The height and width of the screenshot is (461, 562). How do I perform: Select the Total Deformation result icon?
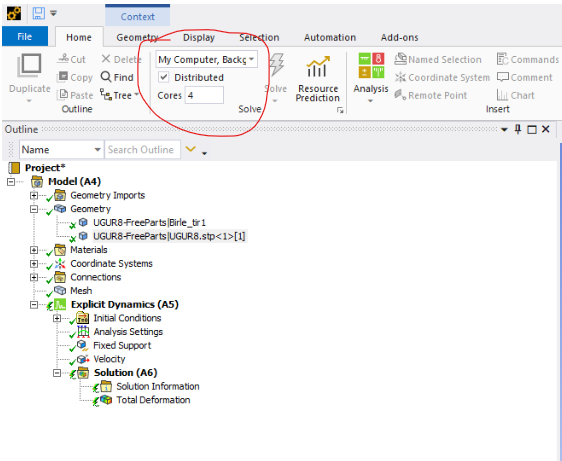(106, 400)
